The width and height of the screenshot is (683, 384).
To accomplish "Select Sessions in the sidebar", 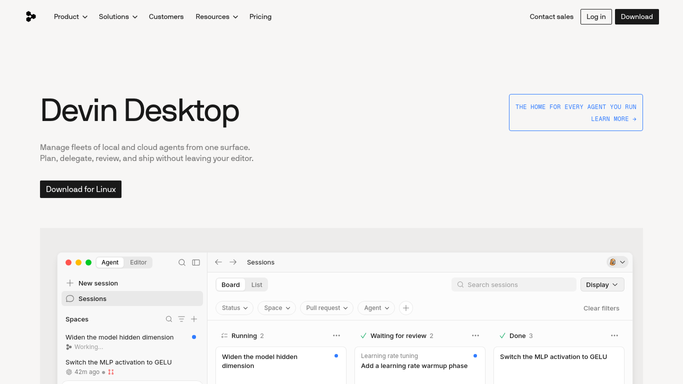I will (132, 299).
